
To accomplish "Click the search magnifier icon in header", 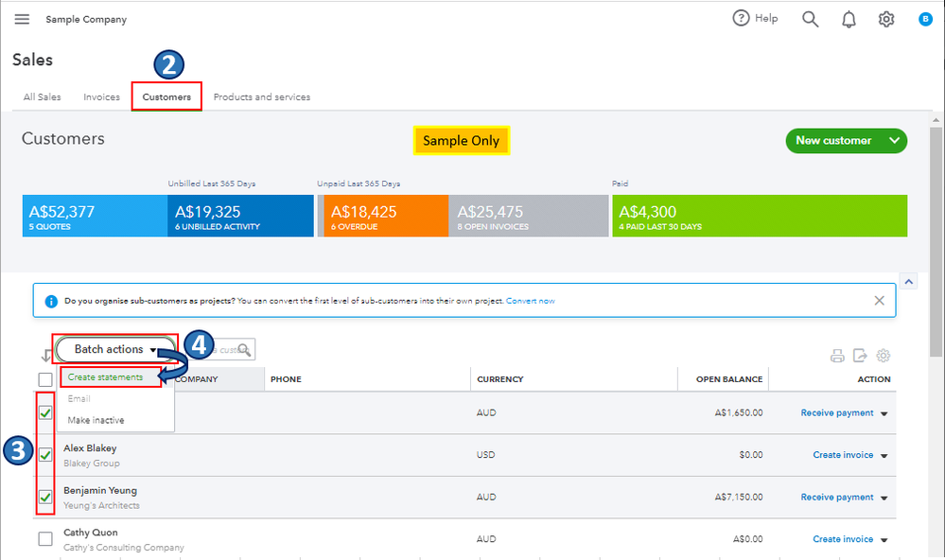I will pyautogui.click(x=810, y=19).
